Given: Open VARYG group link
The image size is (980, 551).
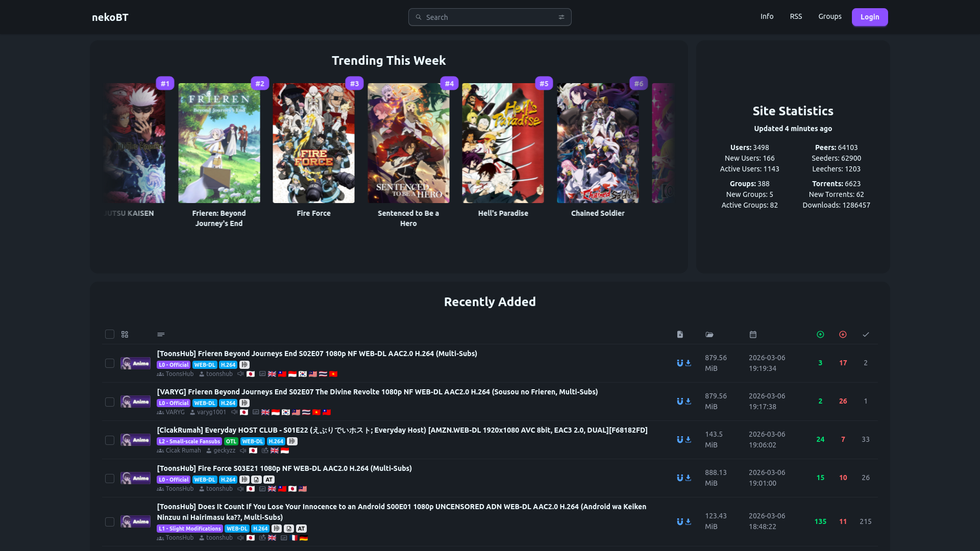Looking at the screenshot, I should pos(175,412).
